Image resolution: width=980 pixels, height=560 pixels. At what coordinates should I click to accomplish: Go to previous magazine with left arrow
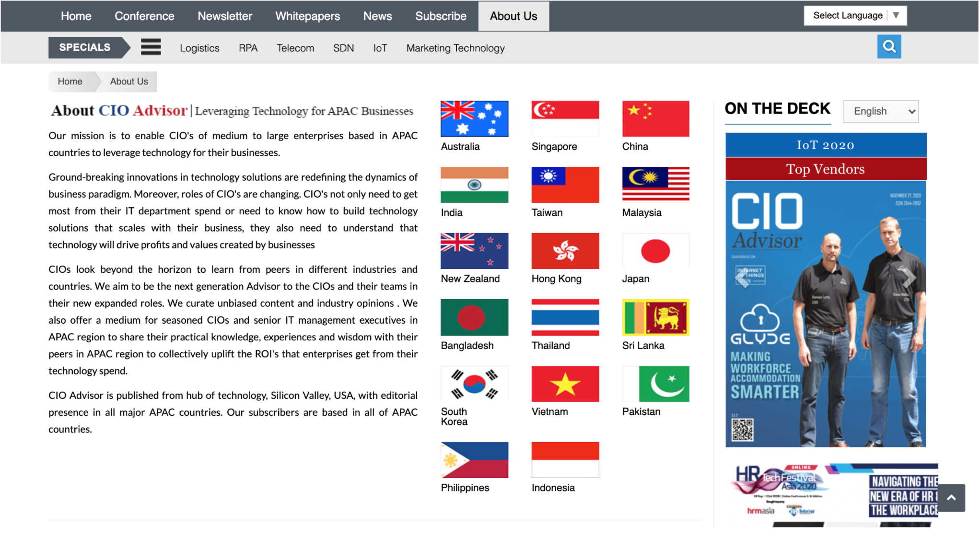click(742, 278)
